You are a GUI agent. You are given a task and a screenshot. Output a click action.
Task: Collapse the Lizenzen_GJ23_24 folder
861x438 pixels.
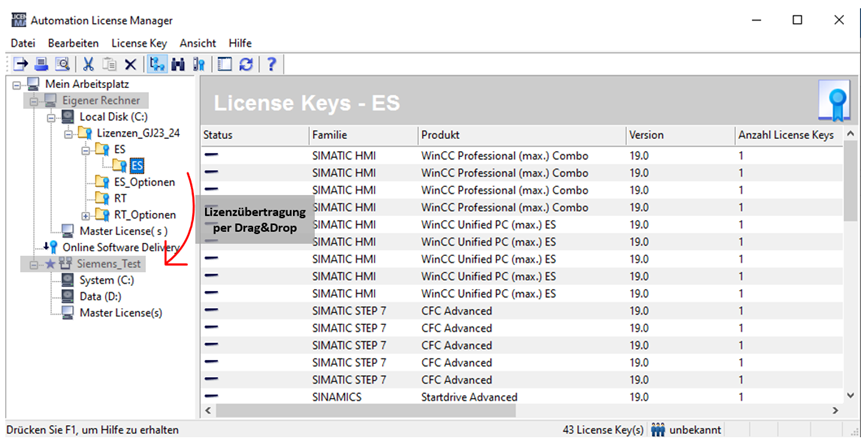[x=68, y=134]
